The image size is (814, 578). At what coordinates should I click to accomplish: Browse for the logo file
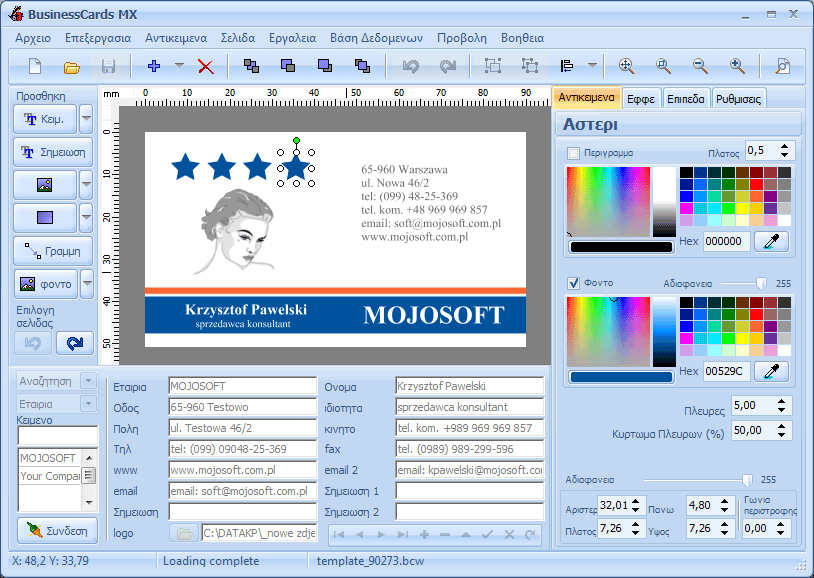[x=184, y=533]
